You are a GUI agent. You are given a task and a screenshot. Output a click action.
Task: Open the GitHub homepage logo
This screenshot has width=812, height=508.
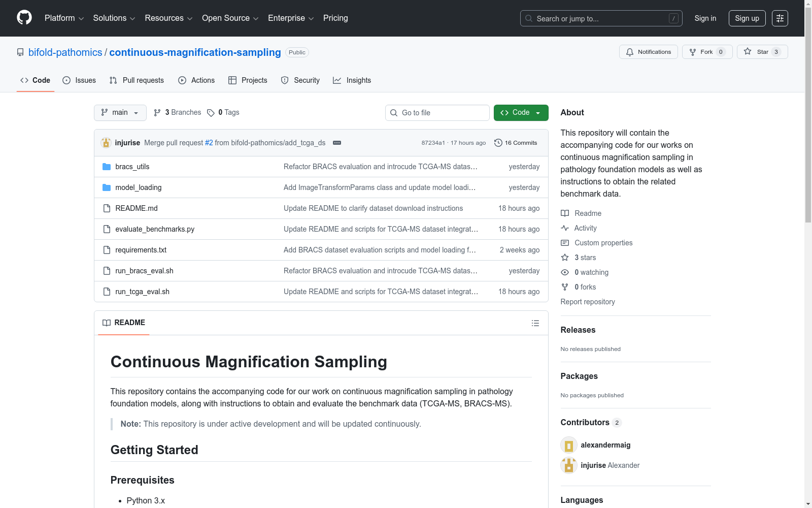24,18
